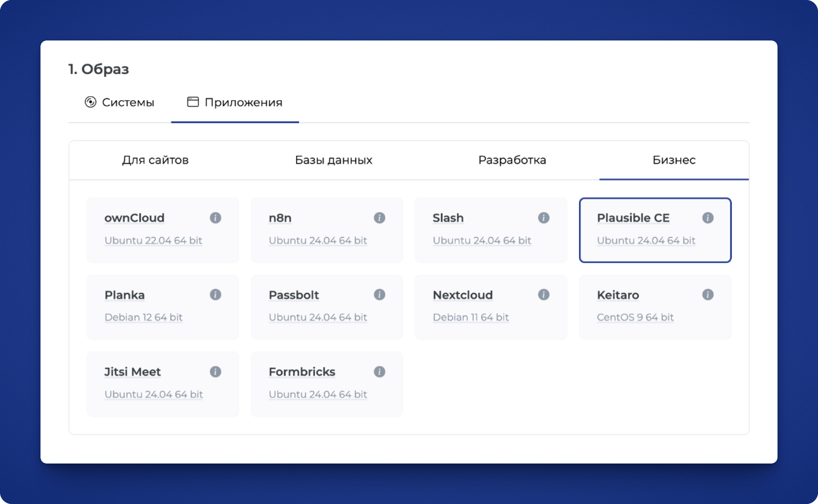Click Ubuntu 24.04 64 bit under Jitsi Meet
This screenshot has height=504, width=818.
click(x=154, y=394)
